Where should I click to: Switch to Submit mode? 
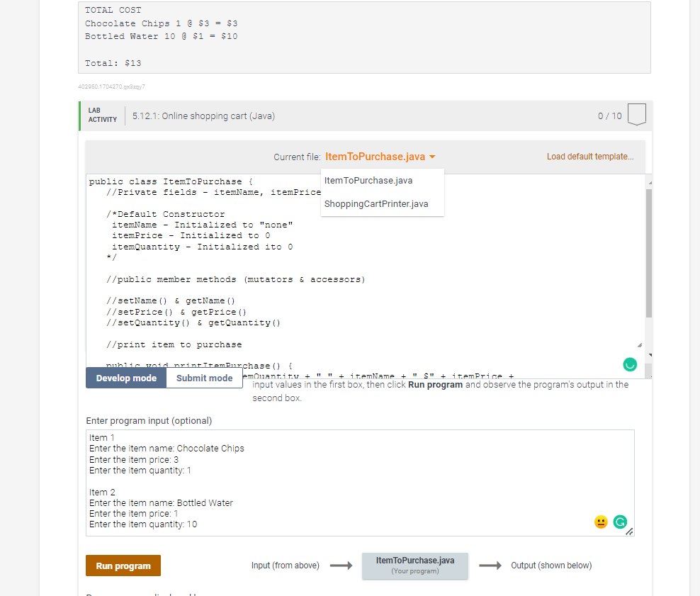point(204,378)
